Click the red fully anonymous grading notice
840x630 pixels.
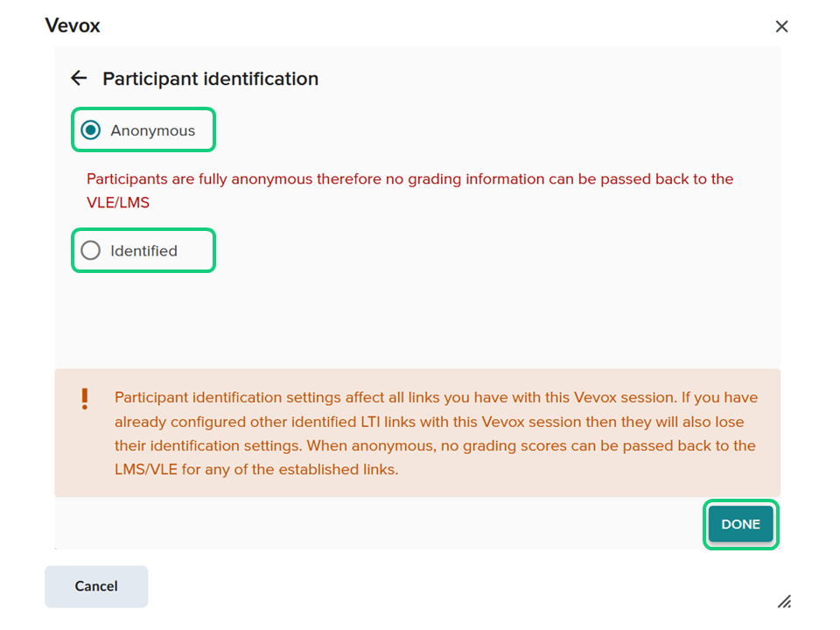(x=409, y=179)
